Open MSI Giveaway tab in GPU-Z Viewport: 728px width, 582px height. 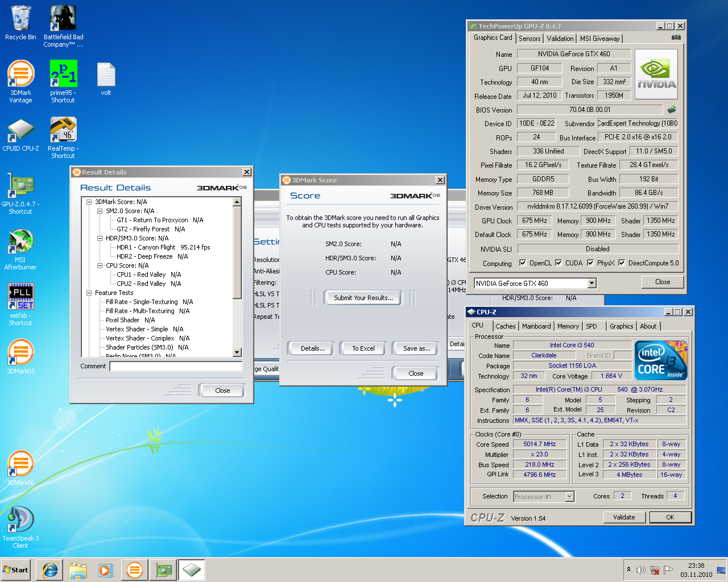(x=600, y=39)
